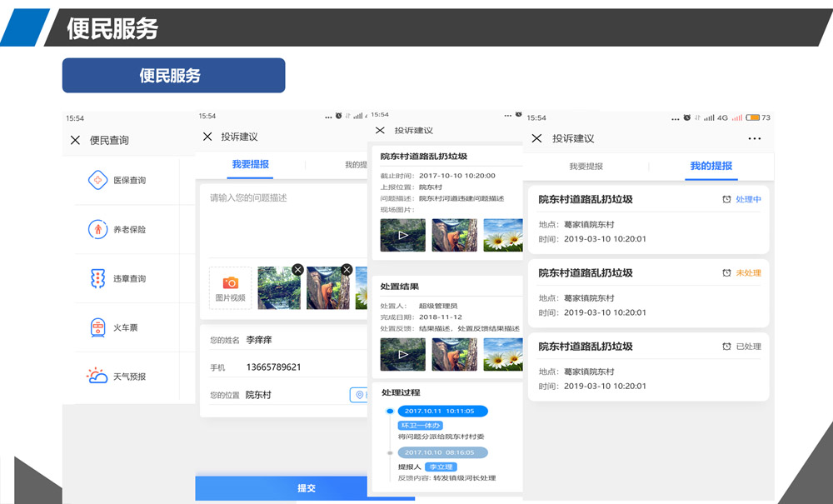Click the 火车票 label

pos(126,327)
